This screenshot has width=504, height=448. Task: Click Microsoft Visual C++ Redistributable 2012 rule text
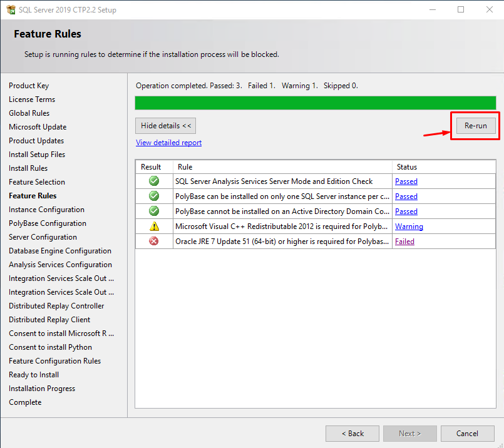(281, 227)
